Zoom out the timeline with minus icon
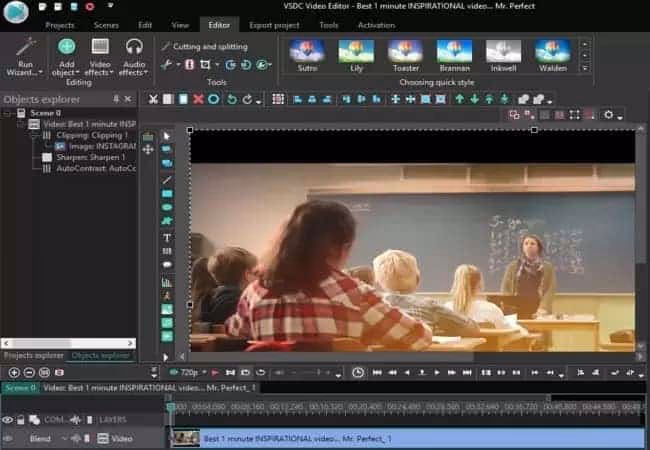Image resolution: width=650 pixels, height=450 pixels. click(x=29, y=373)
